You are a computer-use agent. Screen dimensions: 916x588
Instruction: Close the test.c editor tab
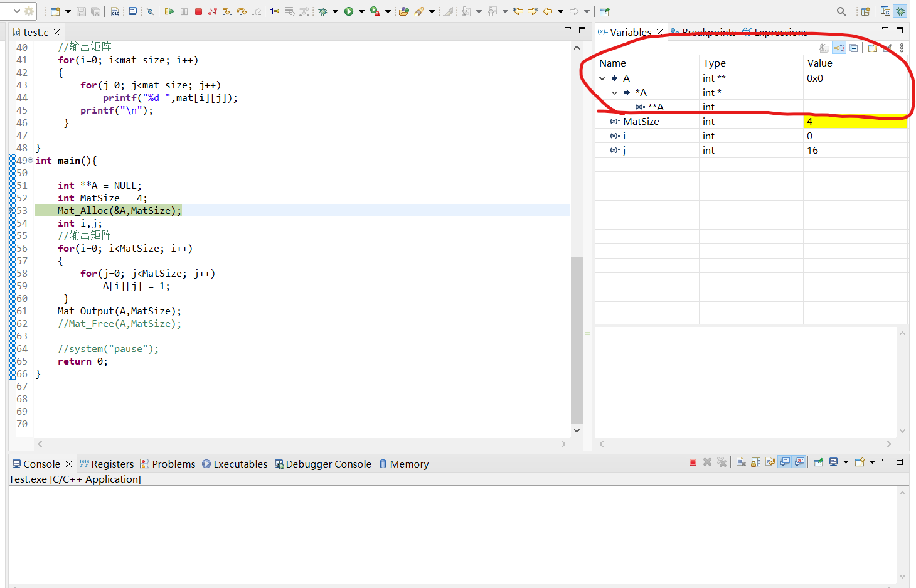tap(57, 32)
